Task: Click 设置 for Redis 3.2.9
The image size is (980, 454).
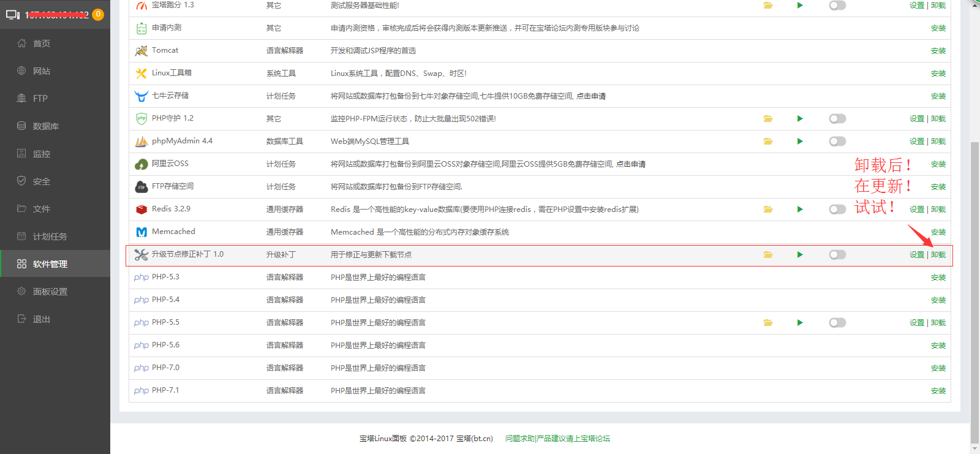Action: pos(917,210)
